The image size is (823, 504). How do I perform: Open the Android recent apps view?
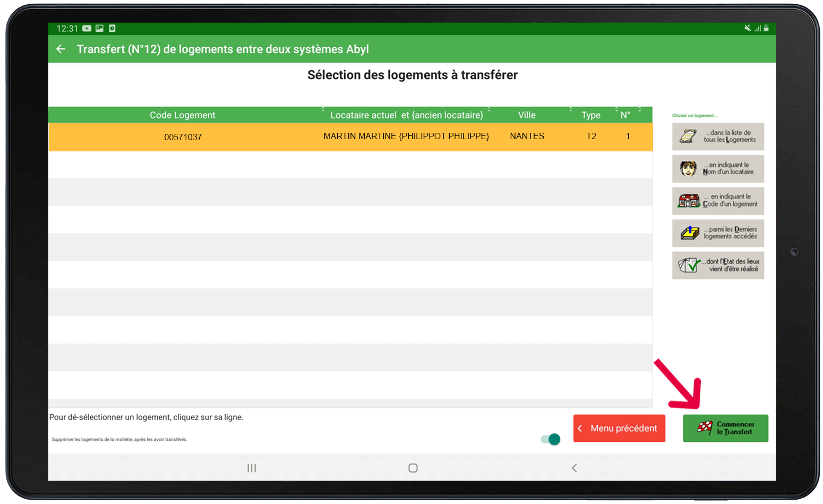[252, 468]
